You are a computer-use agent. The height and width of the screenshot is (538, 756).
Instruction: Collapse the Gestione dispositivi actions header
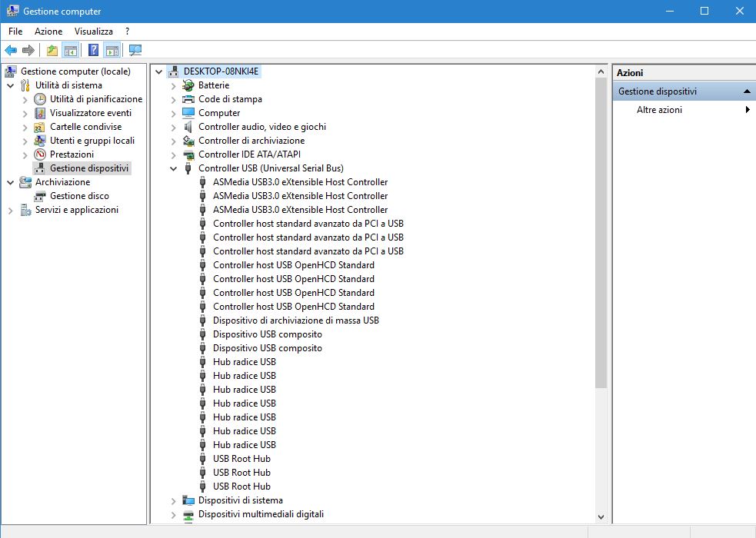tap(747, 91)
